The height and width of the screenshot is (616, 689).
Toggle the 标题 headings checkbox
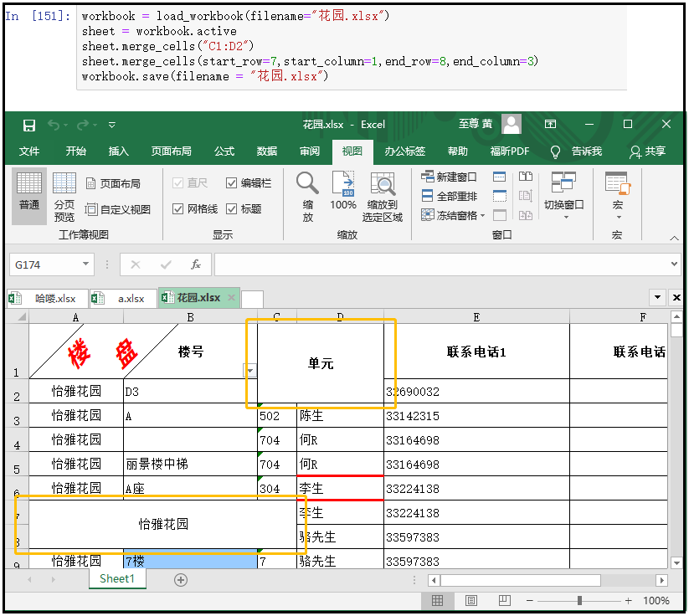[231, 208]
